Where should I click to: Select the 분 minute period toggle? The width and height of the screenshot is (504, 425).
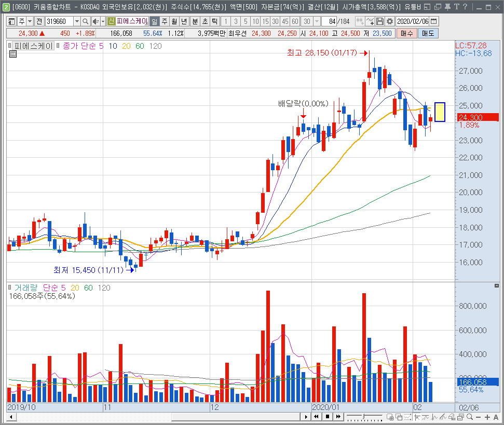[195, 21]
